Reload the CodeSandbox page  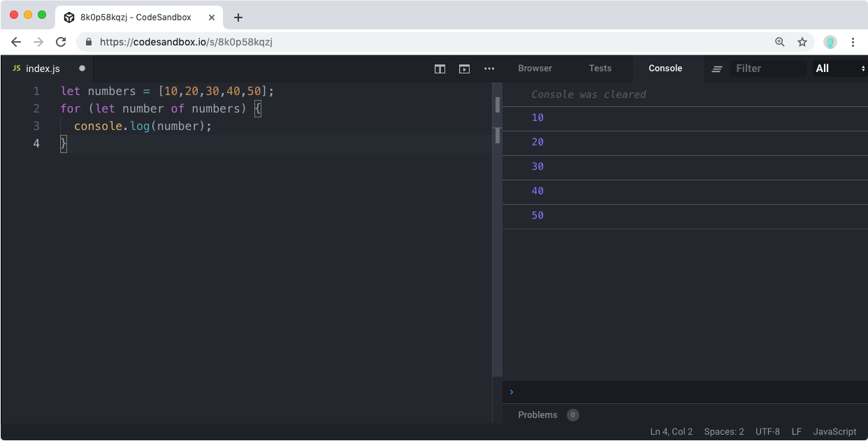point(61,42)
